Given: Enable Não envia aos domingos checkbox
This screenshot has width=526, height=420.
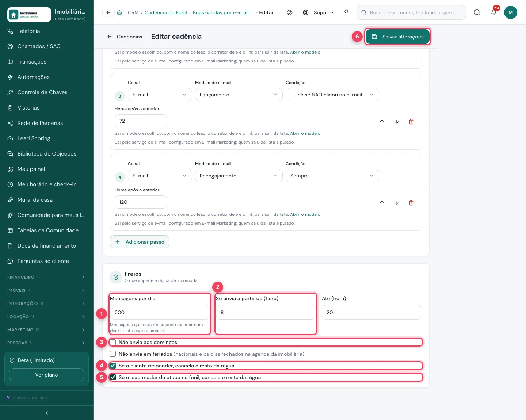Looking at the screenshot, I should (x=113, y=342).
